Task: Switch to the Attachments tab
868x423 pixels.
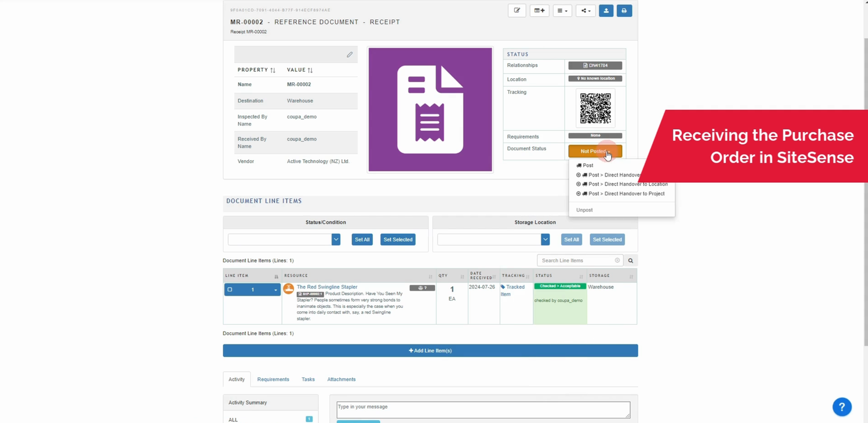Action: [x=341, y=379]
